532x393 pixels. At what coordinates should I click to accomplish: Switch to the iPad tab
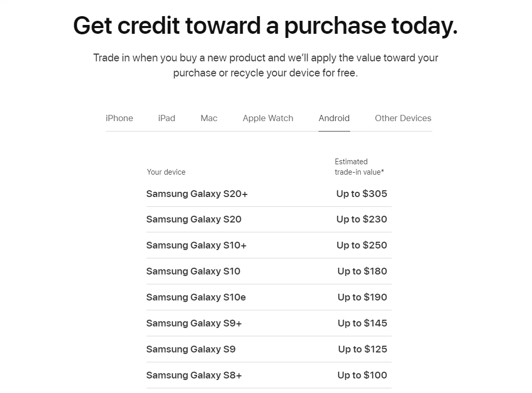click(166, 118)
